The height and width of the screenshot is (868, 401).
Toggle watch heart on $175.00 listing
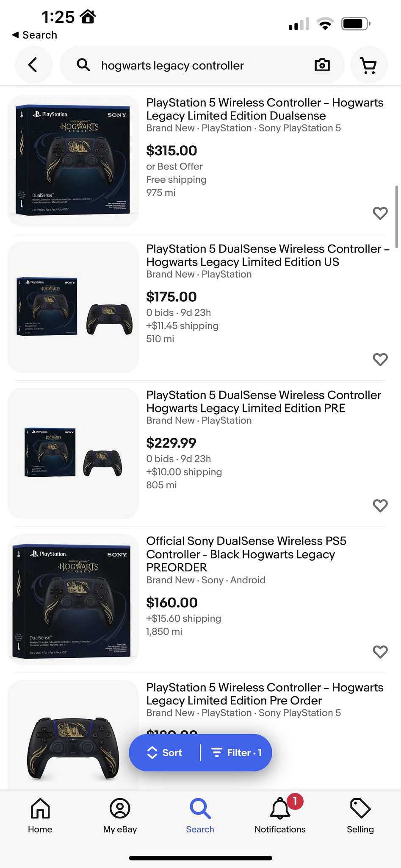pyautogui.click(x=380, y=359)
